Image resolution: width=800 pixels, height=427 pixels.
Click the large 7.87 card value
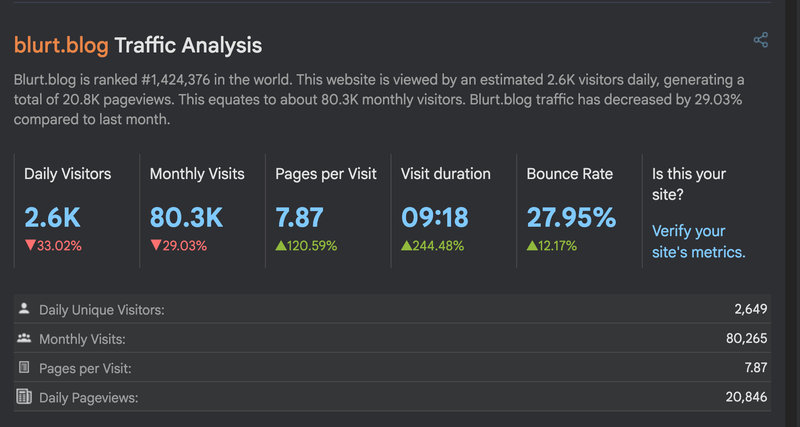click(299, 217)
